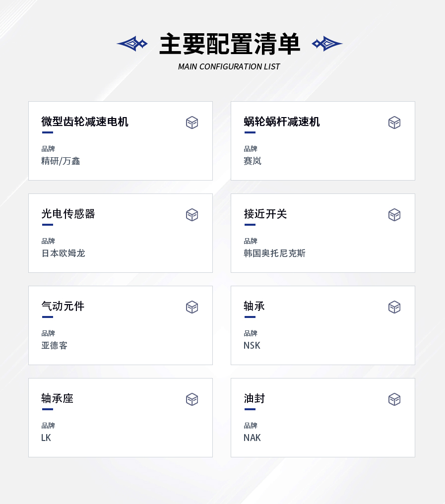Viewport: 445px width, 504px height.
Task: Select the 微型齿轮减速电机 card title
Action: click(x=85, y=122)
